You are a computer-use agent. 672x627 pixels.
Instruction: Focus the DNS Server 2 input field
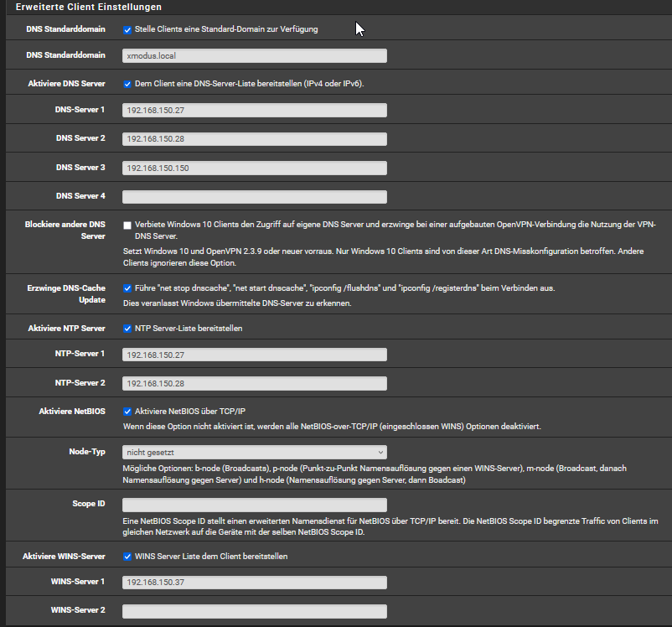[x=255, y=139]
